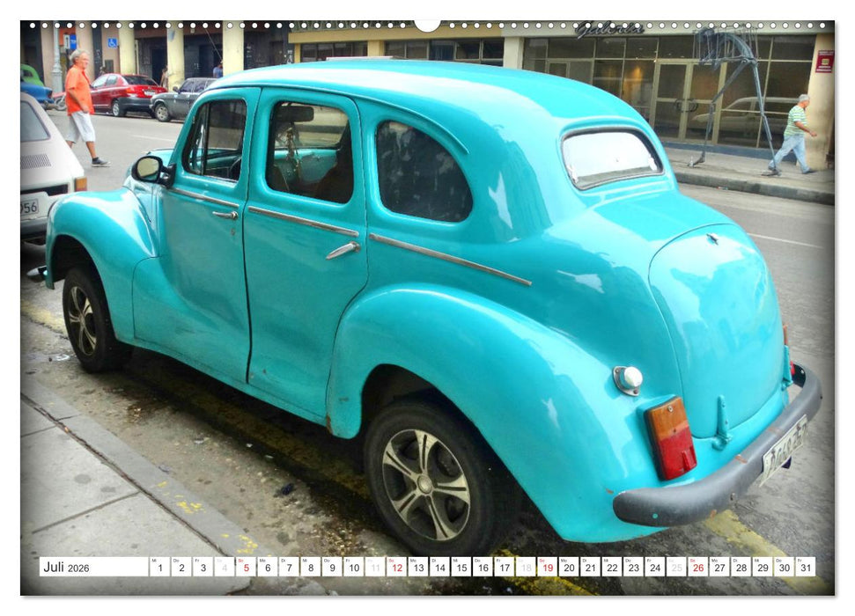Image resolution: width=855 pixels, height=616 pixels.
Task: Click greyed-out Saturday 25 date cell
Action: coord(675,568)
